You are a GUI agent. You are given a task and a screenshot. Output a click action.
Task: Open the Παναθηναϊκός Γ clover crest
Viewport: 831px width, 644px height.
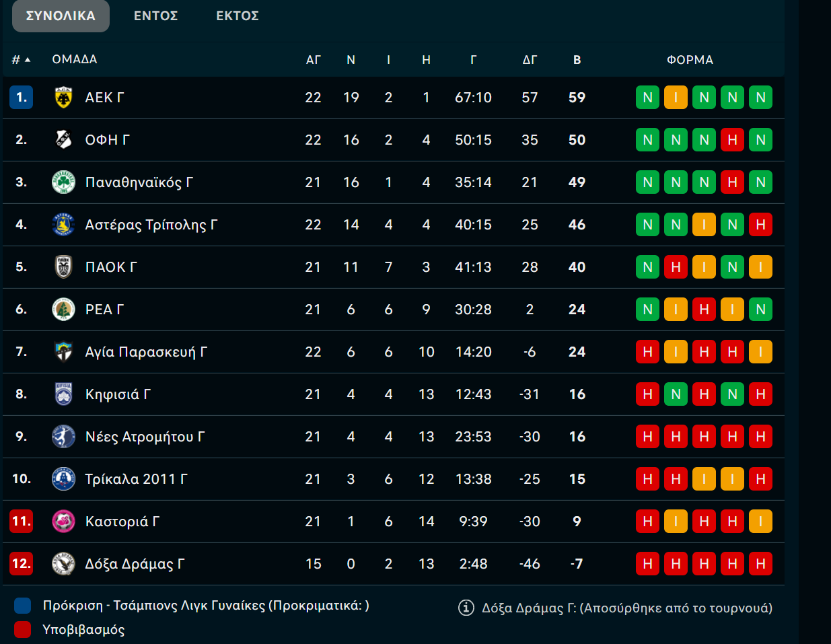coord(63,182)
